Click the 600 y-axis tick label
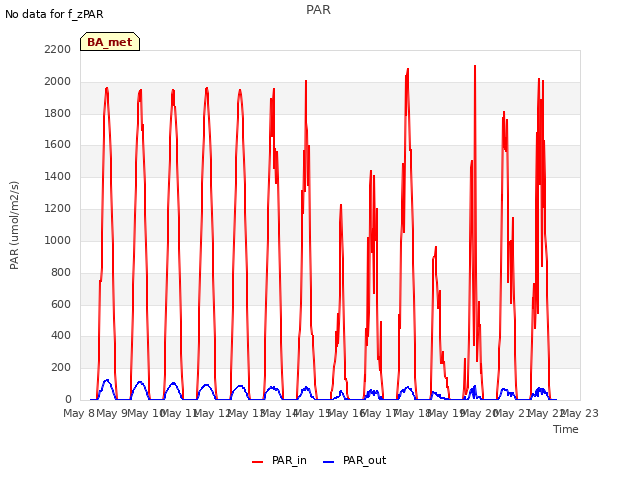This screenshot has width=640, height=480. click(61, 304)
